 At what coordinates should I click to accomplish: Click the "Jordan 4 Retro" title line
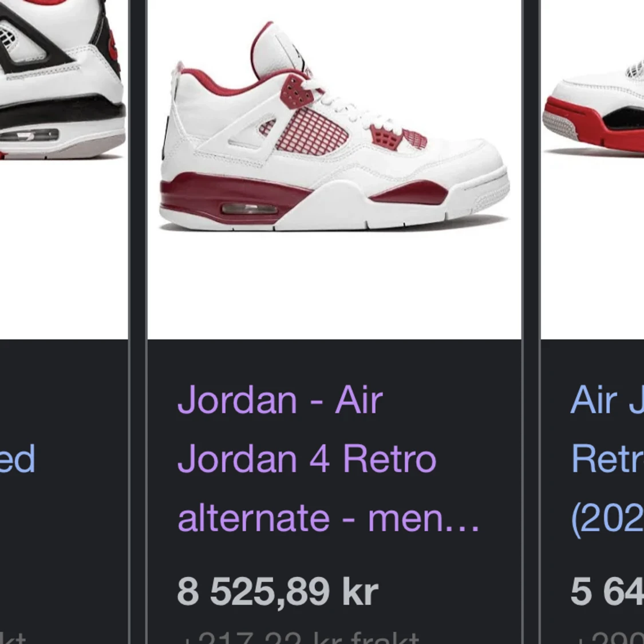click(306, 459)
